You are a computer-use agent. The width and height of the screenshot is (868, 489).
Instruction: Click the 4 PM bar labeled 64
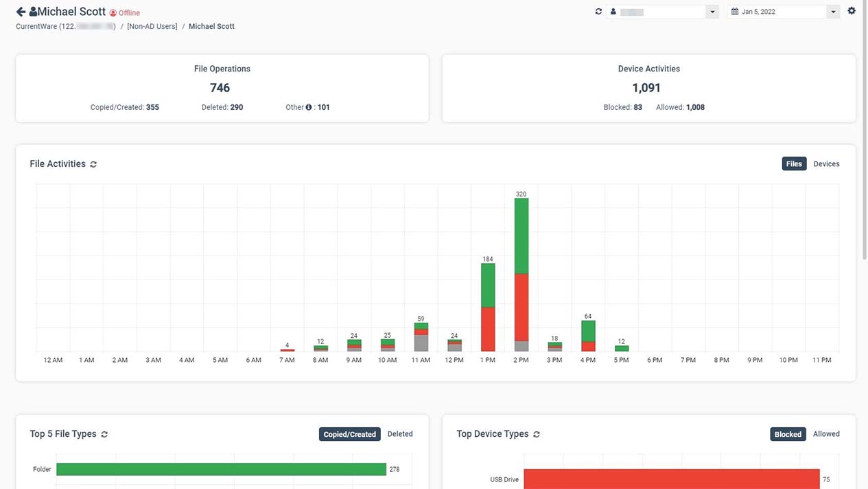pos(588,335)
